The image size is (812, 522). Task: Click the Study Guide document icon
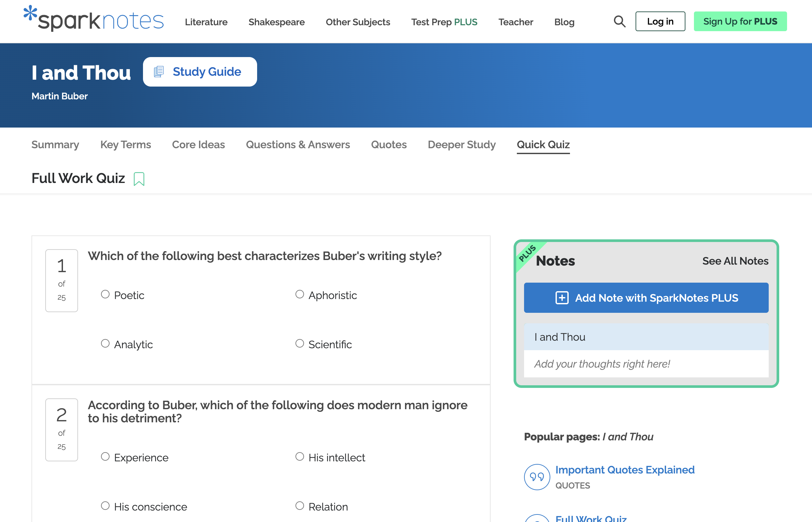pos(159,72)
